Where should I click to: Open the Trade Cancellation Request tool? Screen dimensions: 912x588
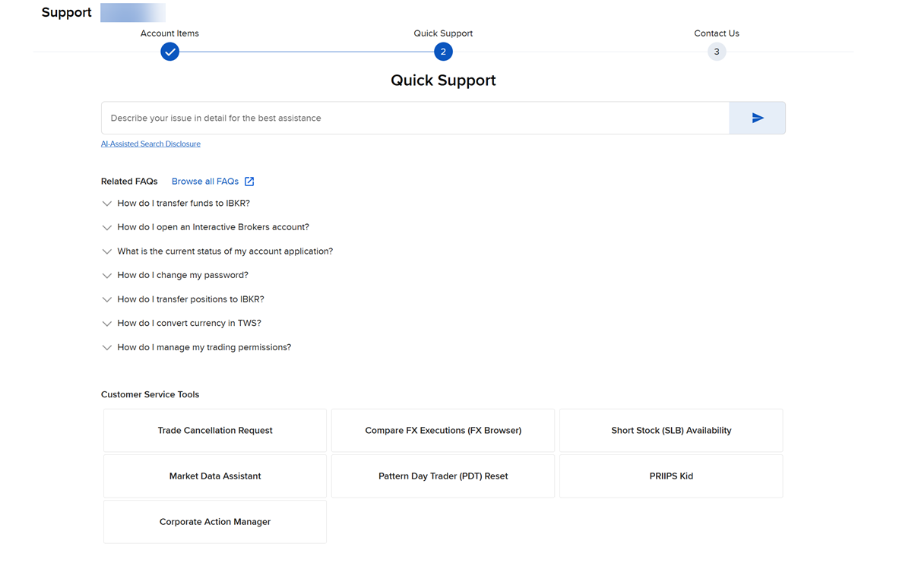215,431
